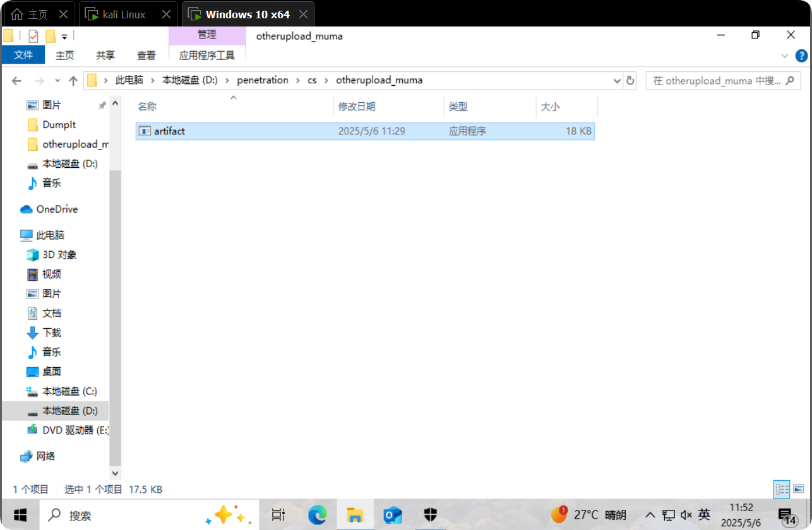The height and width of the screenshot is (530, 812).
Task: Open the notification center icon
Action: 787,516
